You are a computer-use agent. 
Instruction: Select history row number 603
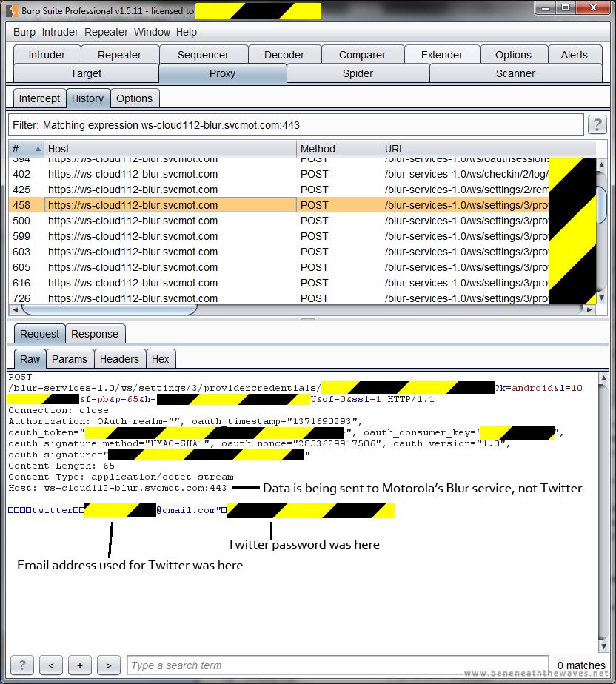[x=278, y=252]
